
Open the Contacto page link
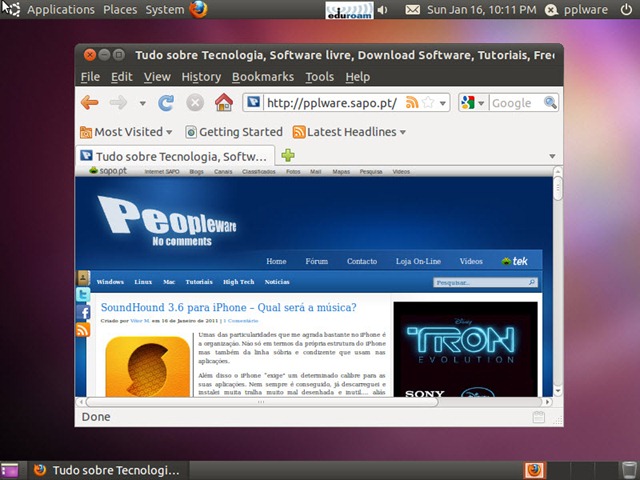click(362, 261)
